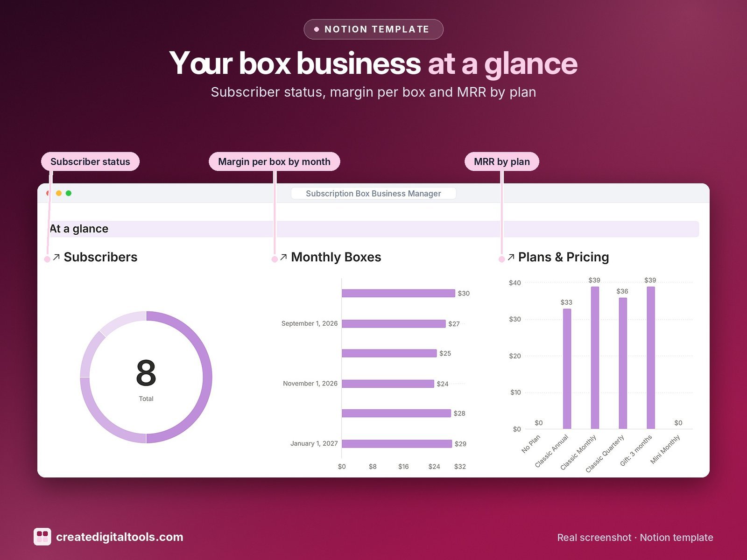
Task: Click the Classic Monthly bar in the plans chart
Action: click(x=595, y=357)
